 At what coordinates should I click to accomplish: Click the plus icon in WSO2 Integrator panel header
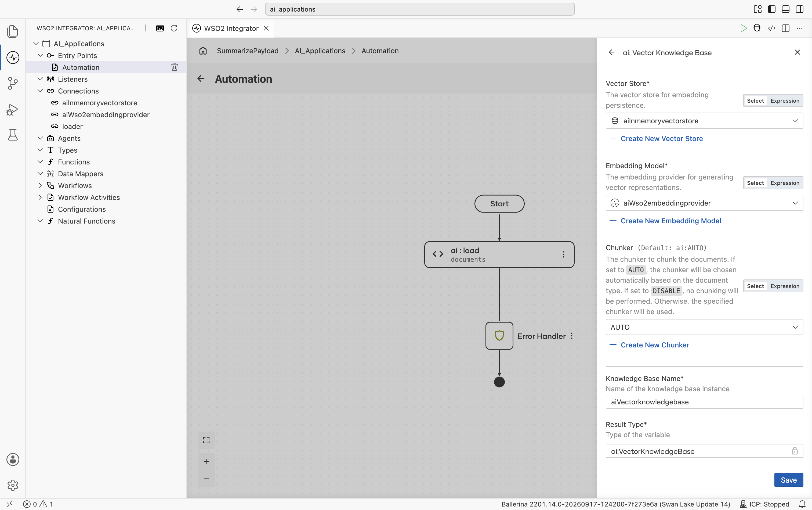tap(146, 28)
